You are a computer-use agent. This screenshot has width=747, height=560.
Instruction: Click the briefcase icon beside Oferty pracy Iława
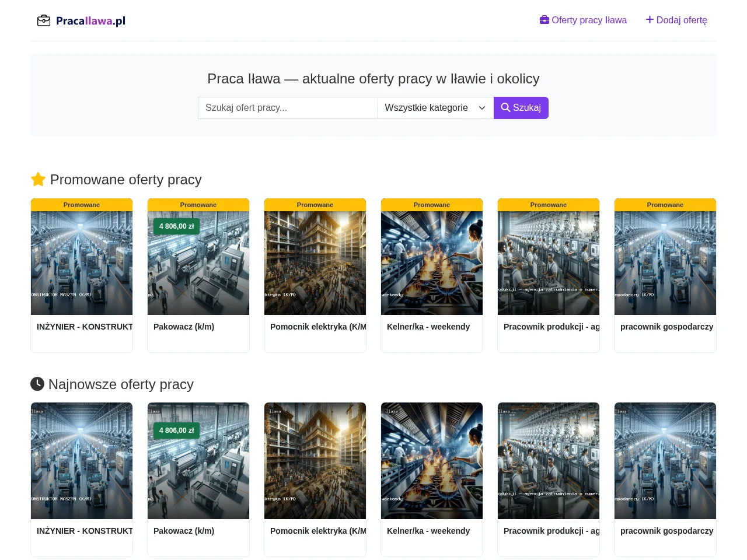click(544, 20)
